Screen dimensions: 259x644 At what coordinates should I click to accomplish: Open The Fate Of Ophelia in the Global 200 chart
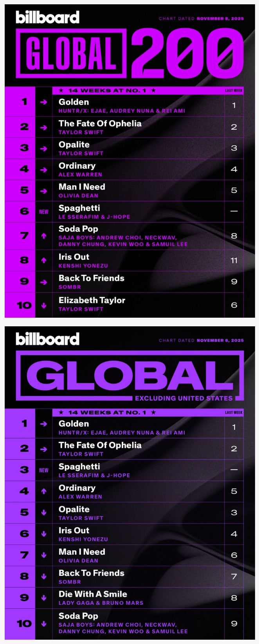coord(100,124)
